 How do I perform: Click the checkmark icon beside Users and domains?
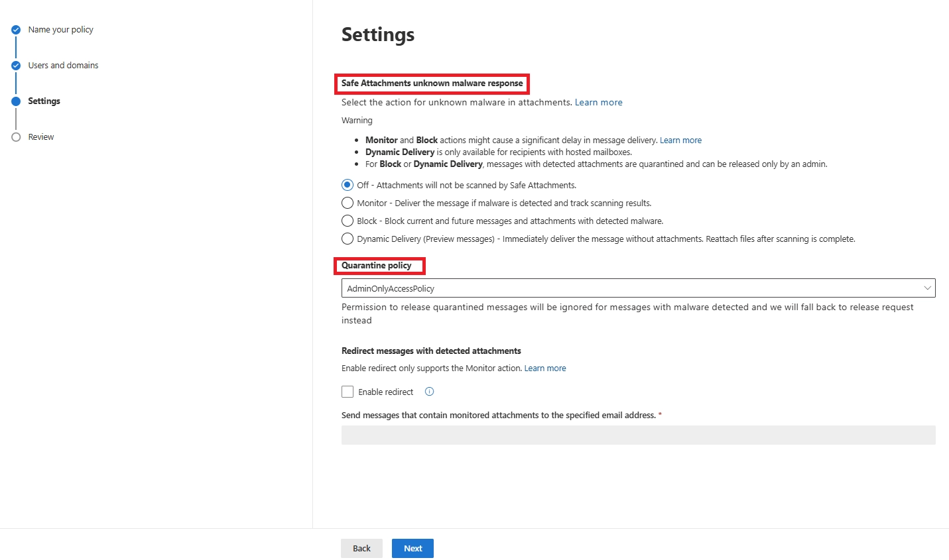[x=15, y=65]
